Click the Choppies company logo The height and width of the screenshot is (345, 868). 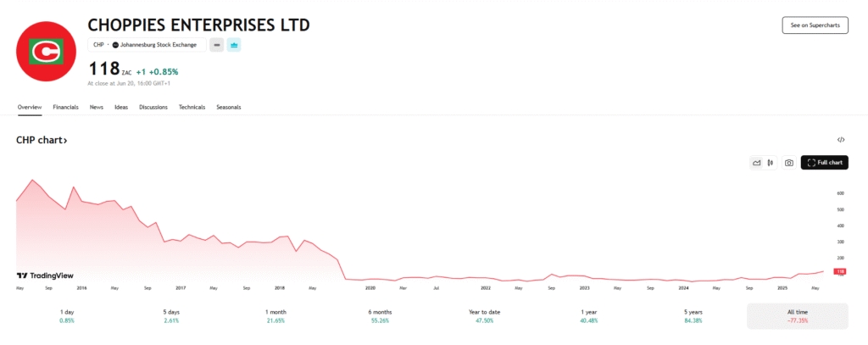[47, 53]
